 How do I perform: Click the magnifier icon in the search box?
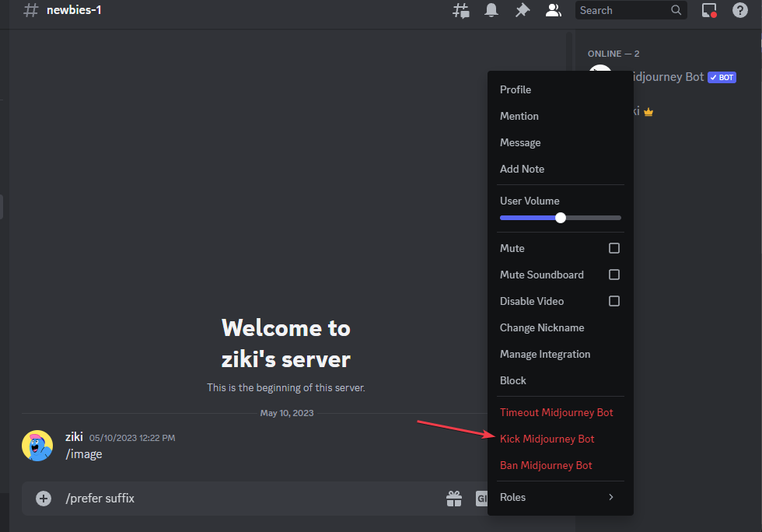point(676,10)
